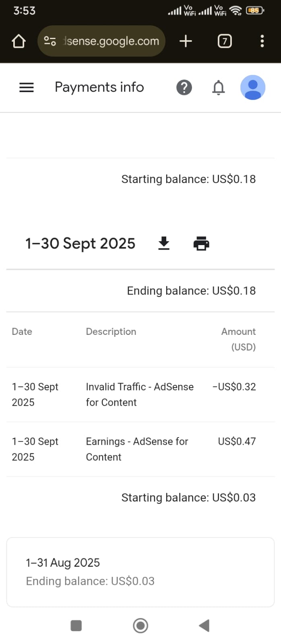Tap the Payments info page title
This screenshot has height=644, width=281.
coord(99,87)
